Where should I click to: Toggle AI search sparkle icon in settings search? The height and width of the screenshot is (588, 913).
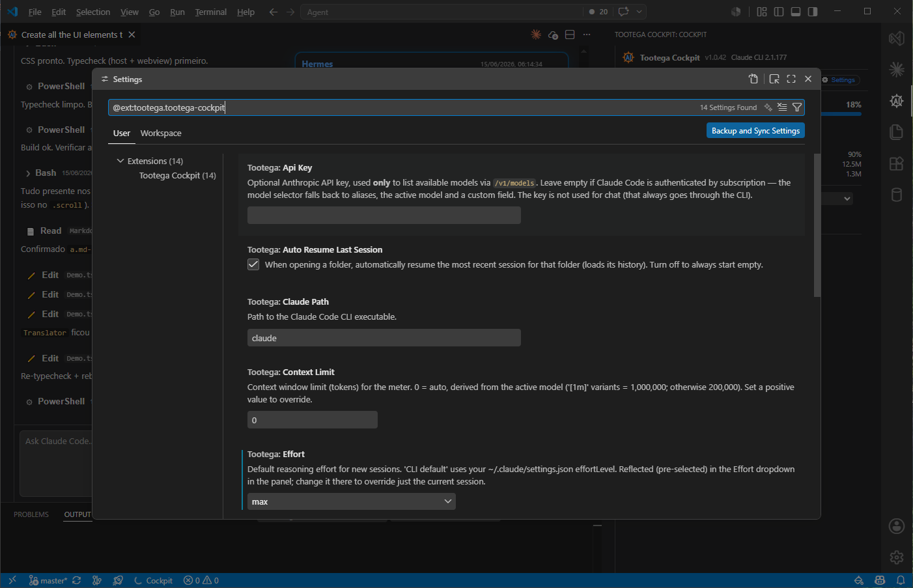point(768,107)
